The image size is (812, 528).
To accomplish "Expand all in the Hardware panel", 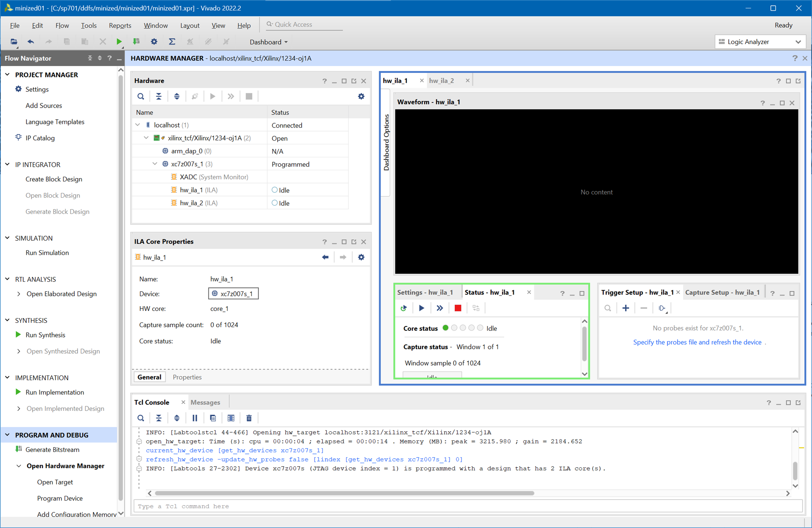I will coord(177,96).
